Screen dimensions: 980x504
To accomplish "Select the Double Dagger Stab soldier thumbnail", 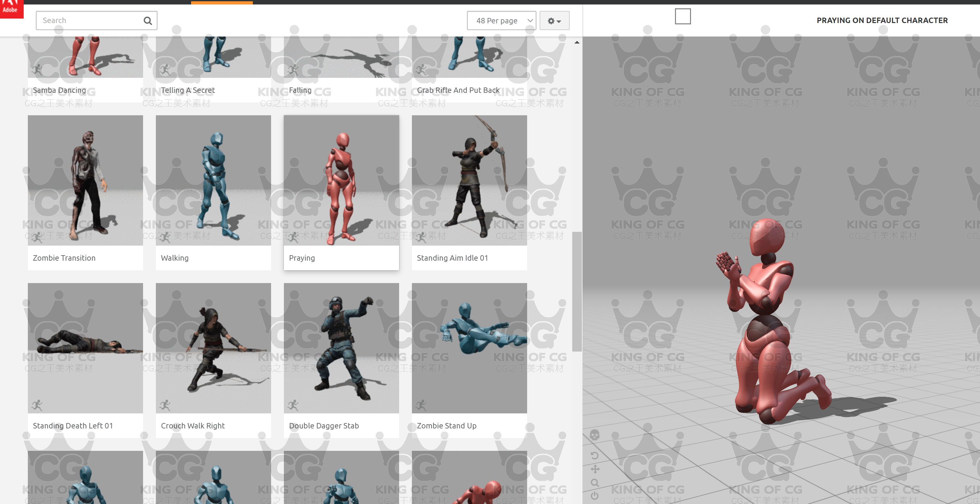I will click(341, 348).
